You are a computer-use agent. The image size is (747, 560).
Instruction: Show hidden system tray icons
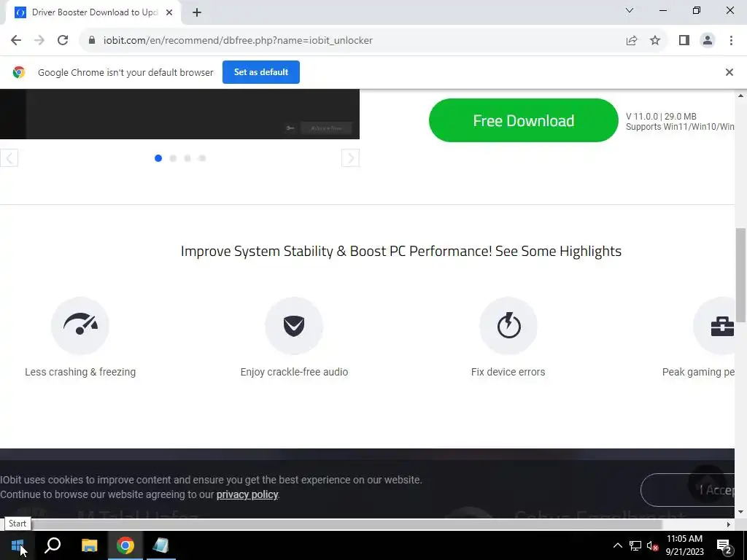[617, 545]
